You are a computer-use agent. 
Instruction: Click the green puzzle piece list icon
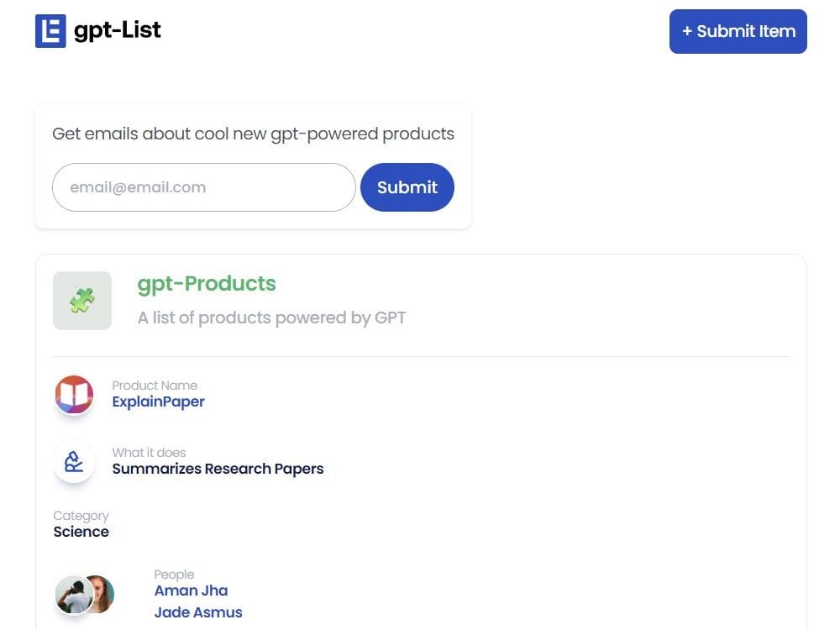pyautogui.click(x=81, y=300)
